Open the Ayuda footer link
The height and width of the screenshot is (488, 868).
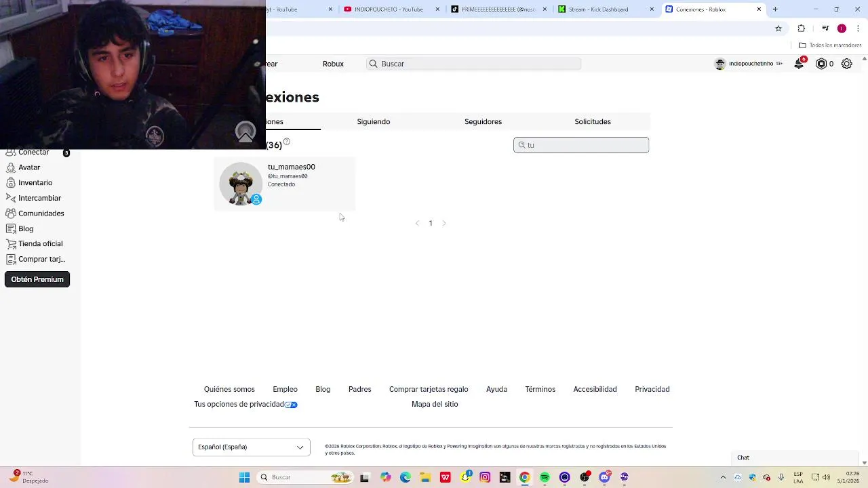[496, 390]
